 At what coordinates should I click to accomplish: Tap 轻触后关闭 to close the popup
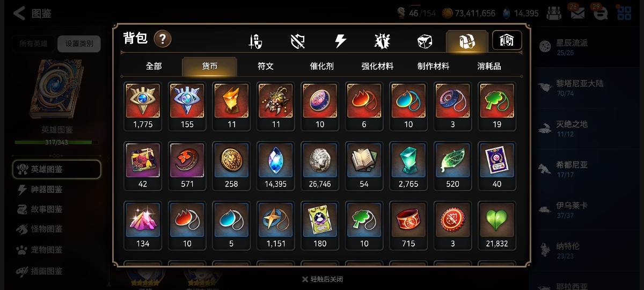[322, 279]
